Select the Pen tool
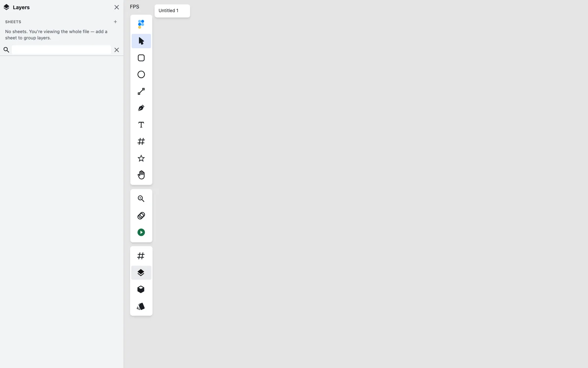This screenshot has height=368, width=588. coord(141,108)
